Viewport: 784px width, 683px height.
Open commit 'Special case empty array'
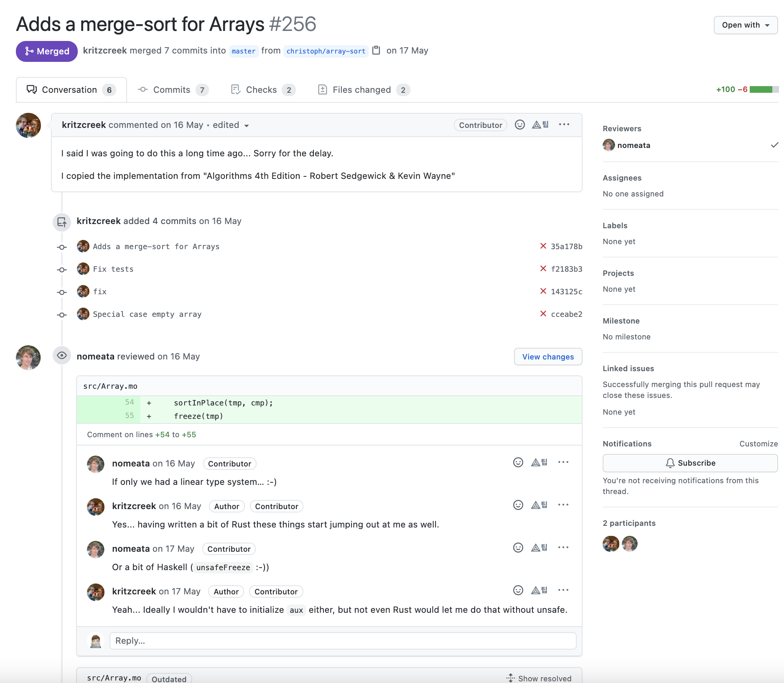[147, 314]
